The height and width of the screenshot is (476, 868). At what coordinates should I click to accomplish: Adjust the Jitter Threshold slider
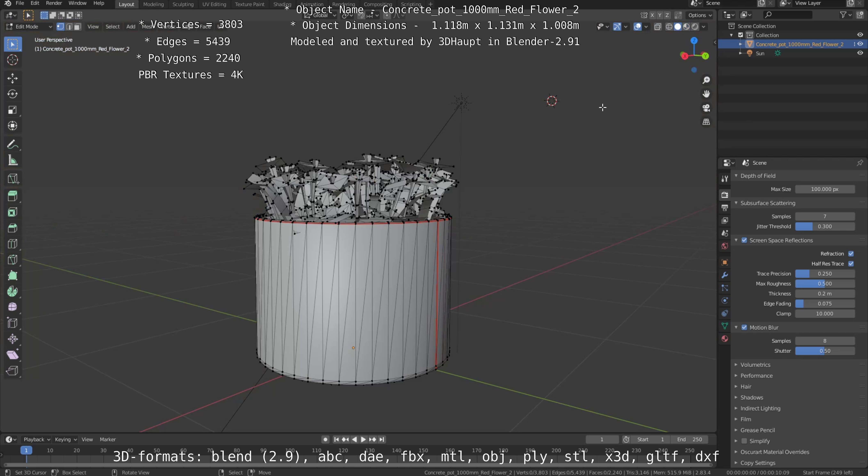825,227
